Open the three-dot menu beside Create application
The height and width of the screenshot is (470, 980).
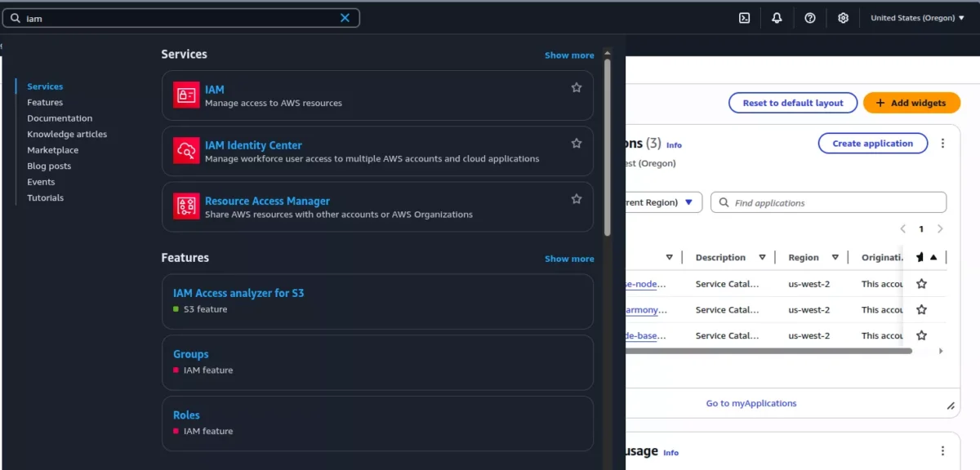tap(942, 144)
